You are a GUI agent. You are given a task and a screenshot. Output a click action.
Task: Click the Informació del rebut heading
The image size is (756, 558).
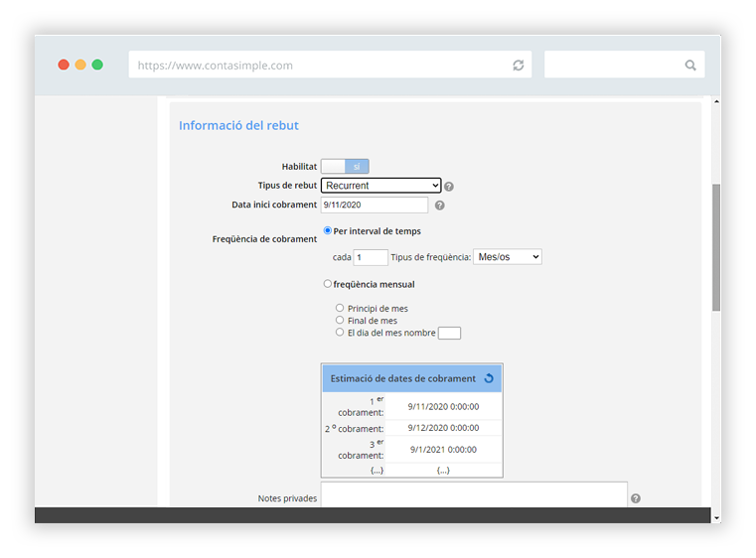click(x=238, y=126)
